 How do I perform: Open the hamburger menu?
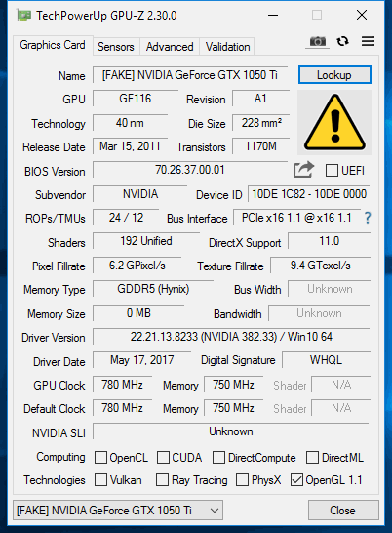368,41
